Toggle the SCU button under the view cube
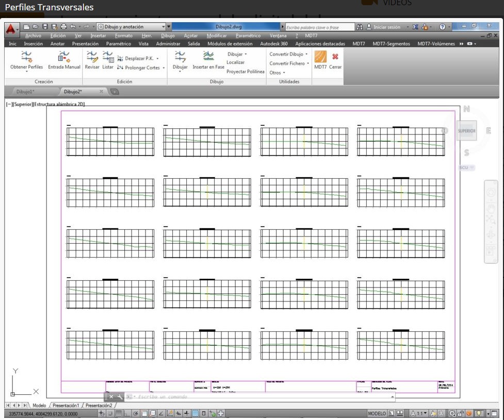Screen dimensions: 504x420 [466, 168]
